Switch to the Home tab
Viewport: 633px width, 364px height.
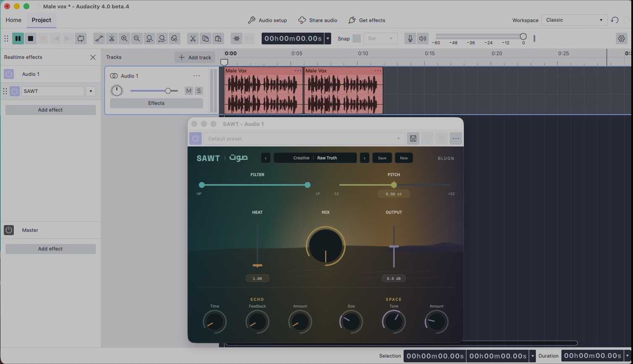pos(13,20)
